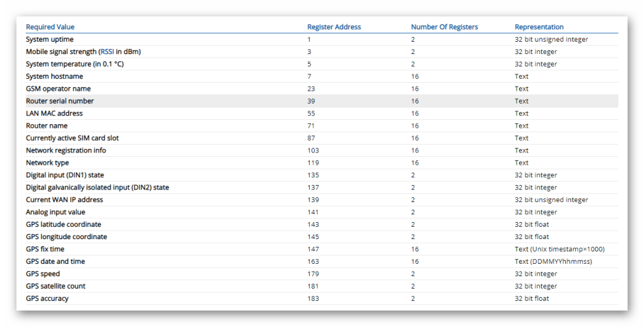This screenshot has width=644, height=327.
Task: Sort by Register Address column header
Action: [x=334, y=27]
